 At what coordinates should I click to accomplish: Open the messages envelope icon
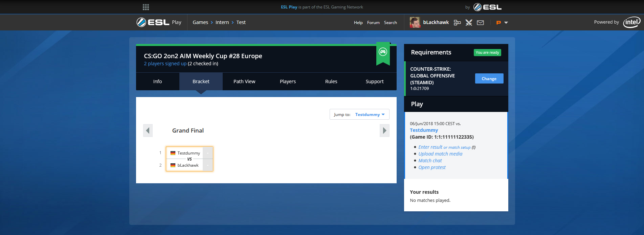click(481, 23)
